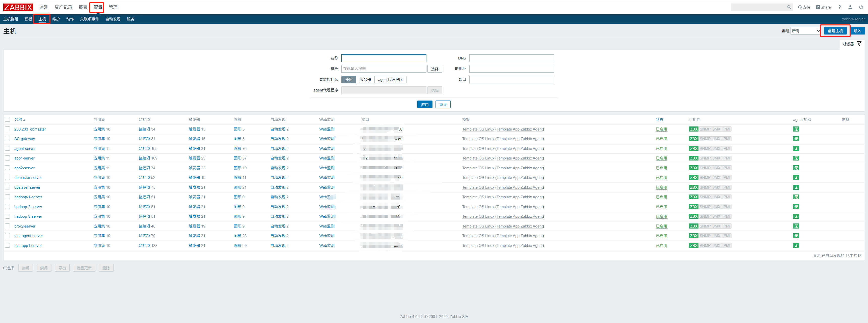The width and height of the screenshot is (868, 323).
Task: Open the support headset link
Action: click(x=804, y=7)
